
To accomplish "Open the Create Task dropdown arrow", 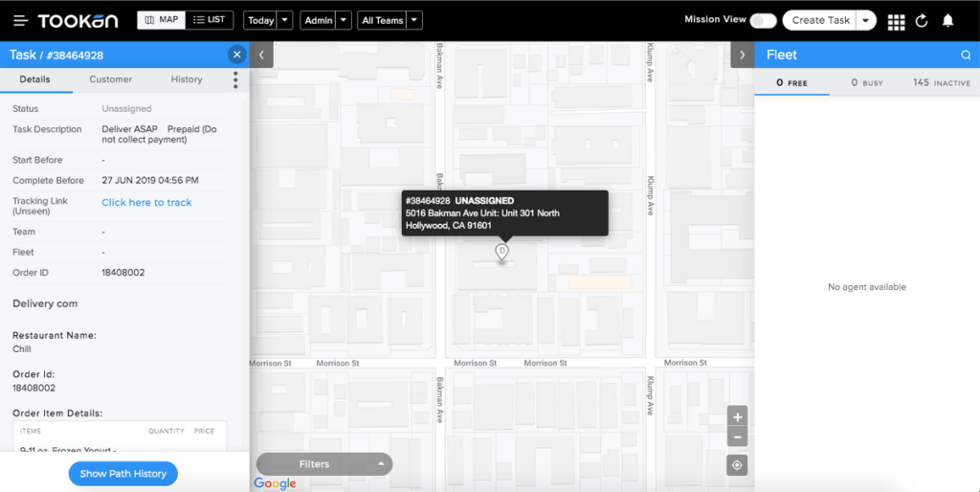I will click(866, 21).
